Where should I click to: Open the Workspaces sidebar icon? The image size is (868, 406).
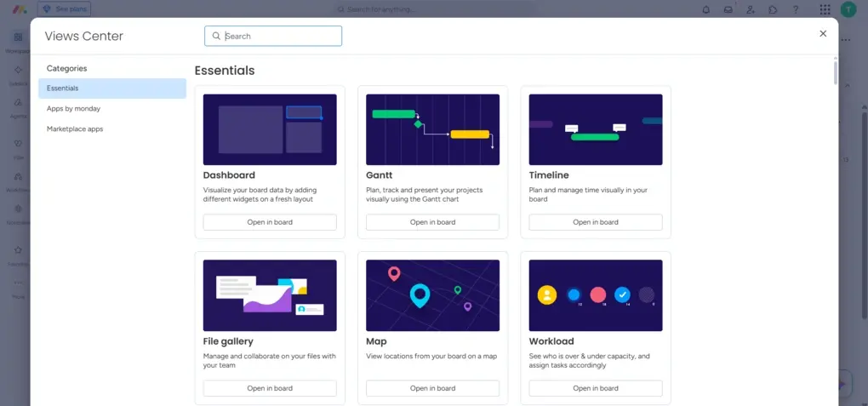click(18, 37)
